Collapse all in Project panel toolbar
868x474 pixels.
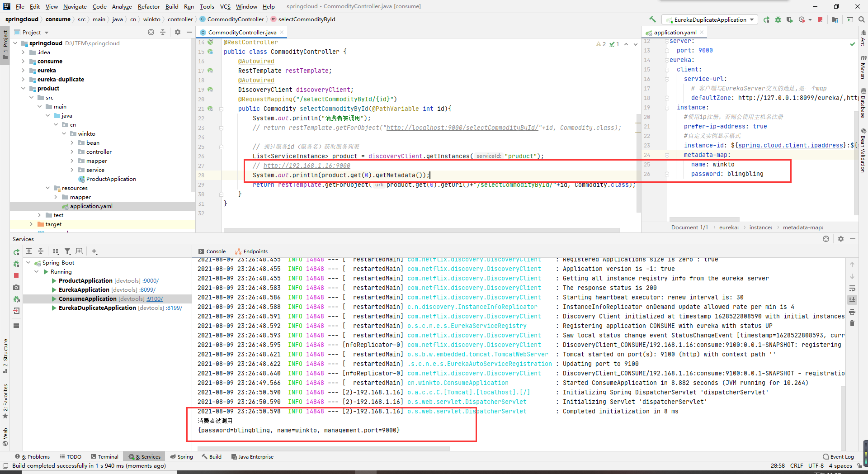[x=163, y=32]
